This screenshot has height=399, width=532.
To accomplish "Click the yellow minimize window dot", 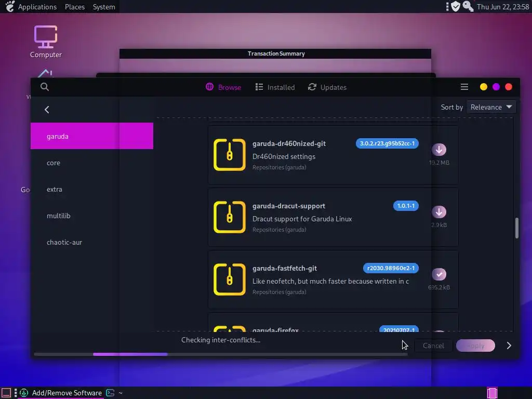I will (x=484, y=87).
